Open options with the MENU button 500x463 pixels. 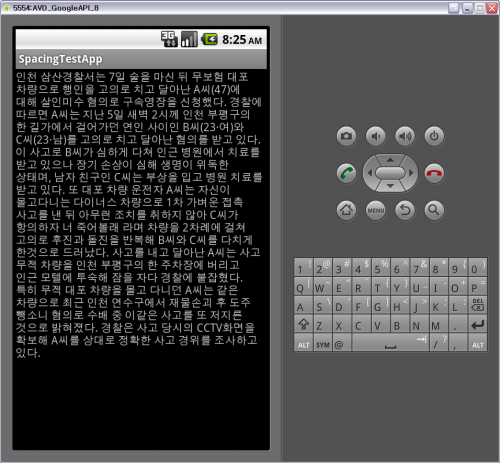click(376, 210)
